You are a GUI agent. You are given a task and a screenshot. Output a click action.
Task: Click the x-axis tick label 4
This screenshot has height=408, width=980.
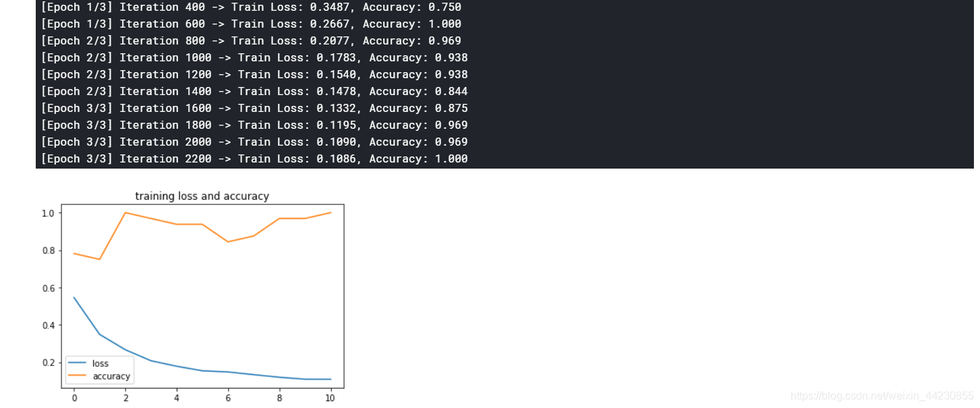point(177,398)
